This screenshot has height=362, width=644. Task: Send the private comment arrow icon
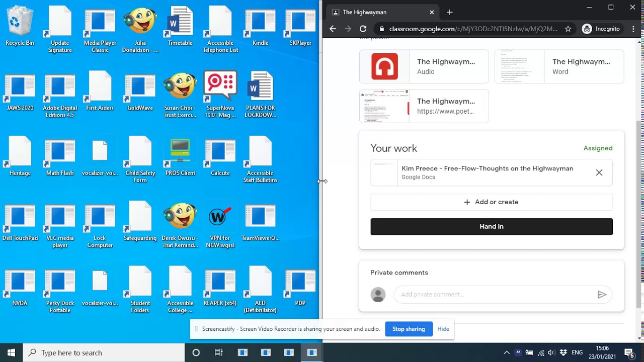click(x=602, y=295)
